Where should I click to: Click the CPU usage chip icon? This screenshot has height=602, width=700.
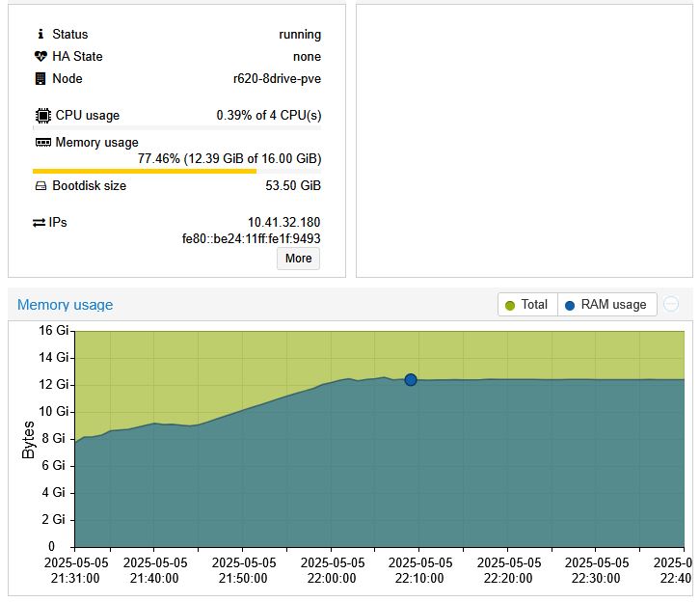(42, 115)
